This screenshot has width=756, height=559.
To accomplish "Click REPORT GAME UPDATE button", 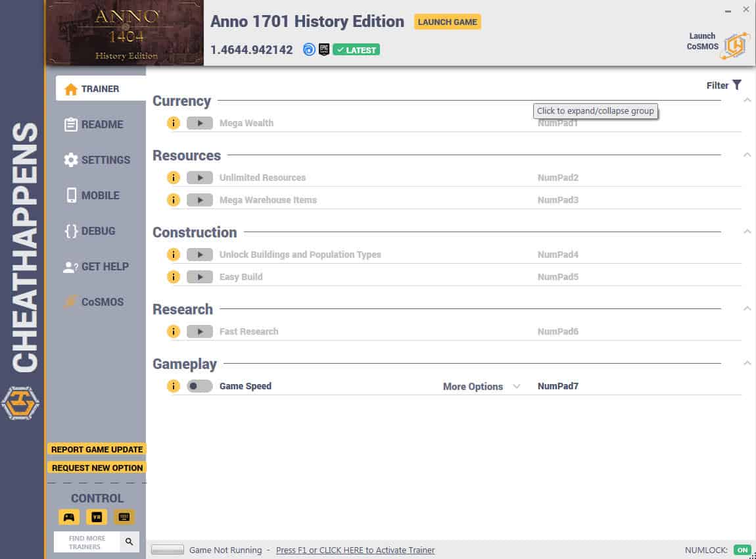I will pyautogui.click(x=97, y=449).
